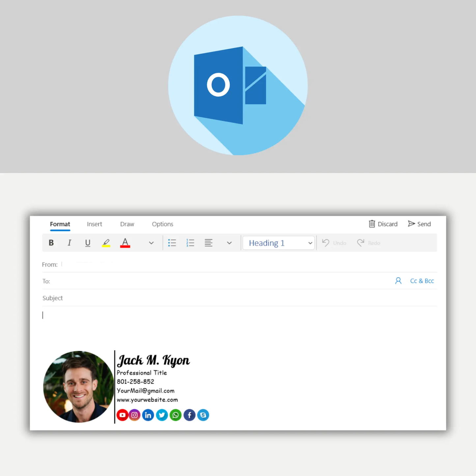Click phone number 801-258-852

click(135, 381)
